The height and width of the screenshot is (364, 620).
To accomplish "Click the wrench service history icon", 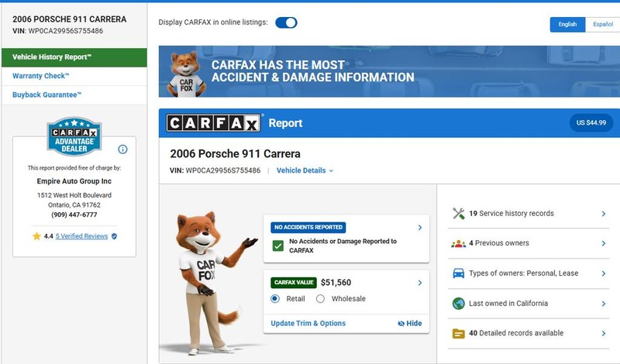I will point(458,214).
